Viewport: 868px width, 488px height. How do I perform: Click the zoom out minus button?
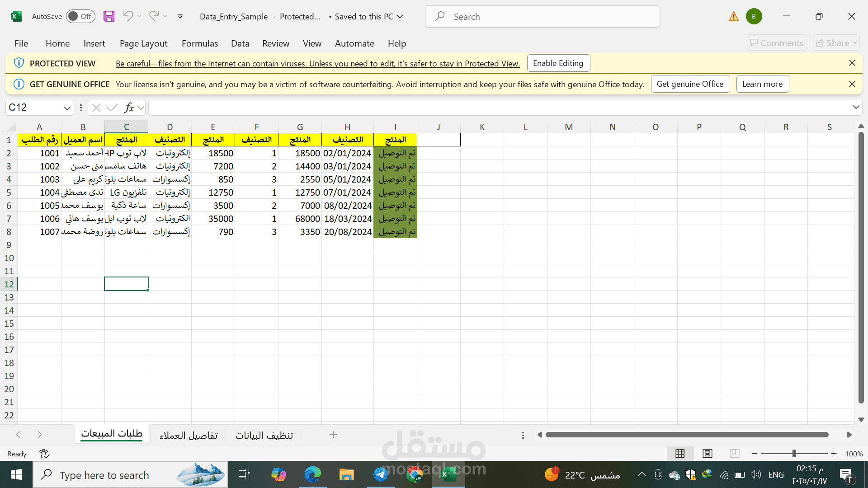[754, 453]
